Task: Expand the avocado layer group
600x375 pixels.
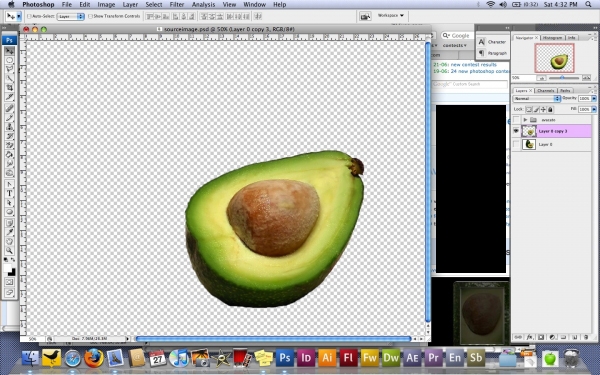Action: click(525, 120)
